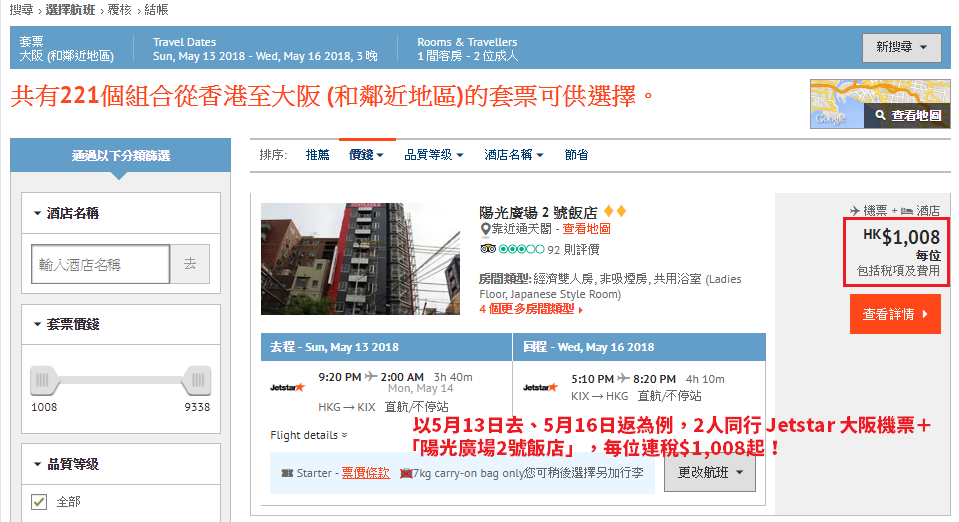
Task: Sort results by 品質等級
Action: click(x=434, y=155)
